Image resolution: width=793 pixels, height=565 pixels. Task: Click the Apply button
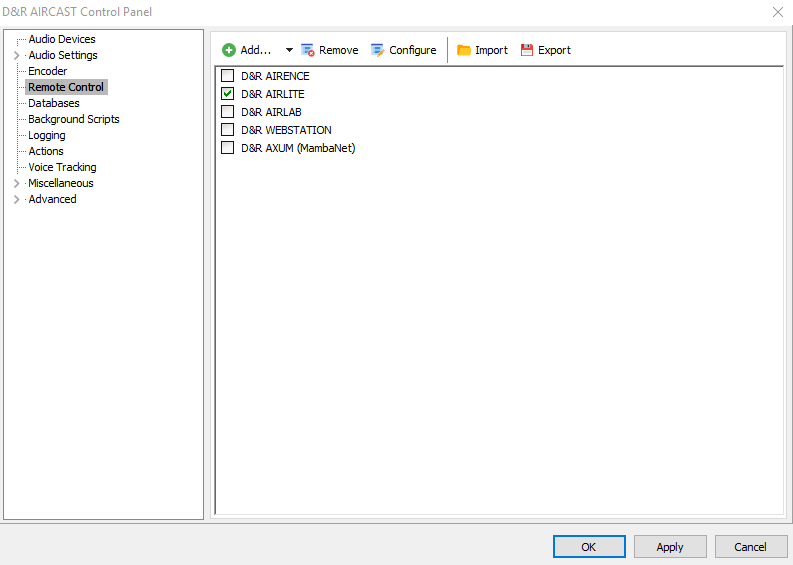click(669, 547)
